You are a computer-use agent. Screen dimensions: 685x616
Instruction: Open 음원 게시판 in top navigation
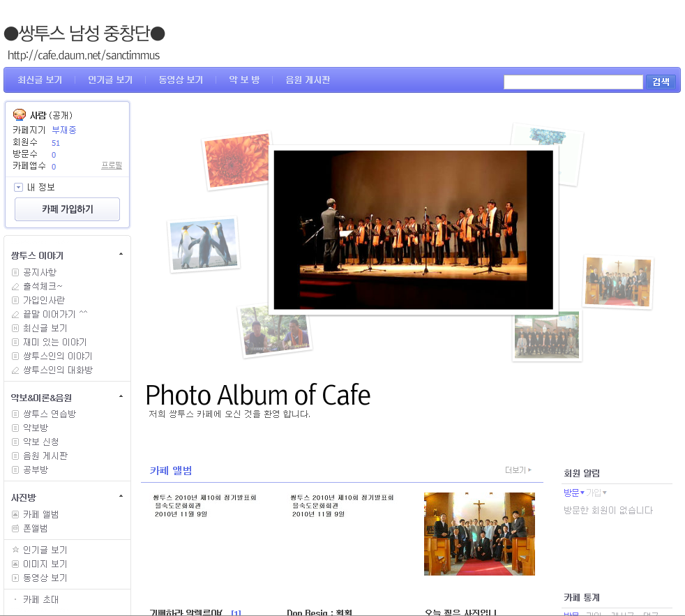tap(308, 80)
